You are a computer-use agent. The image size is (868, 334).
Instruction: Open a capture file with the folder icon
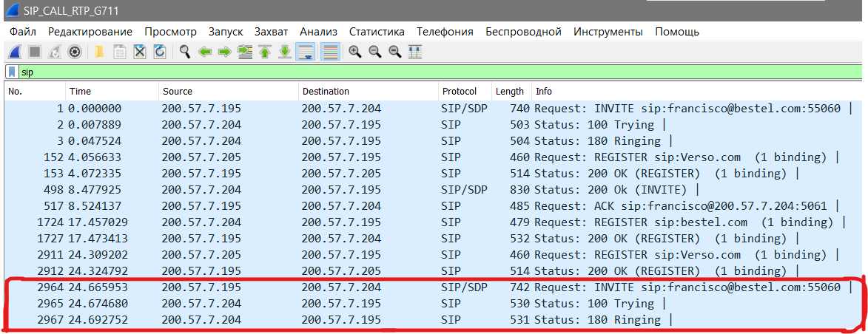100,52
